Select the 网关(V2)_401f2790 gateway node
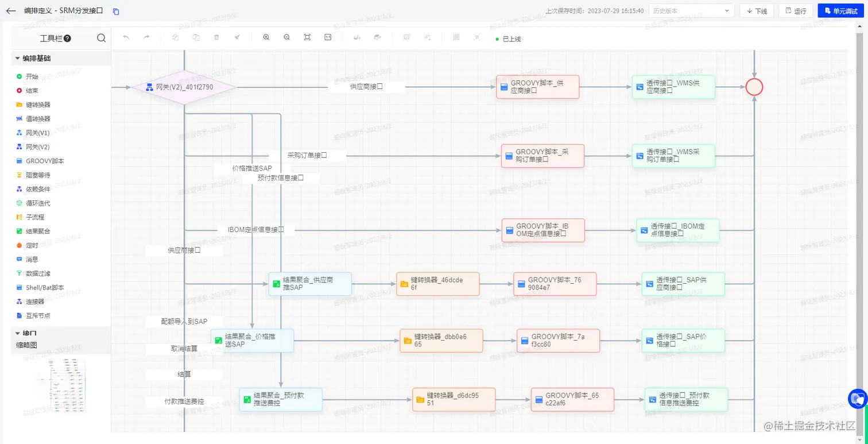This screenshot has height=444, width=868. pos(185,87)
